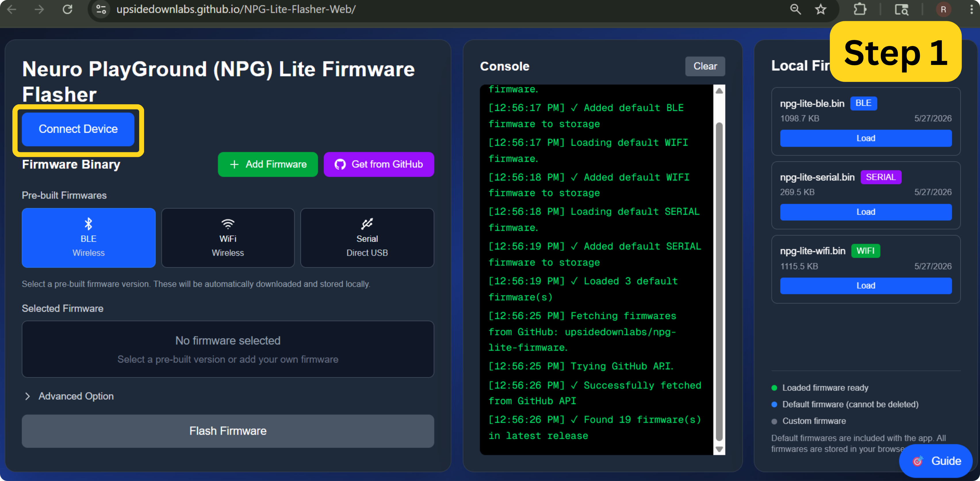The image size is (980, 481).
Task: Open site information icon in address bar
Action: [101, 9]
